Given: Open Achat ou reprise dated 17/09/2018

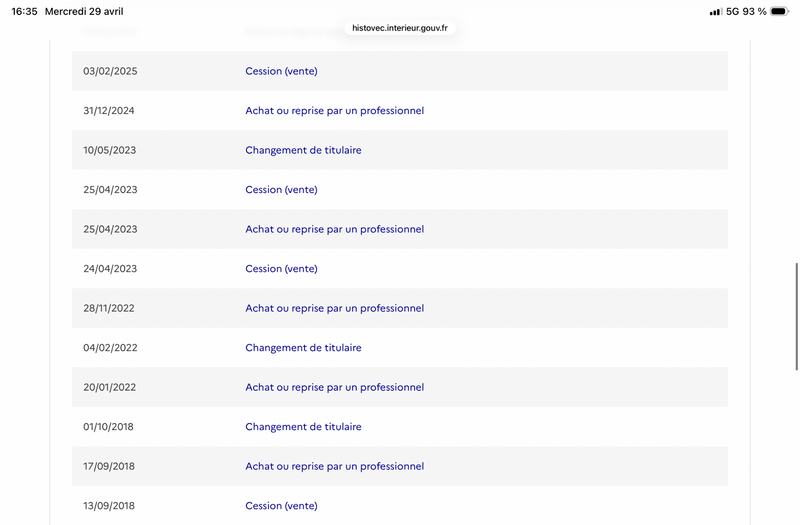Looking at the screenshot, I should pos(334,466).
